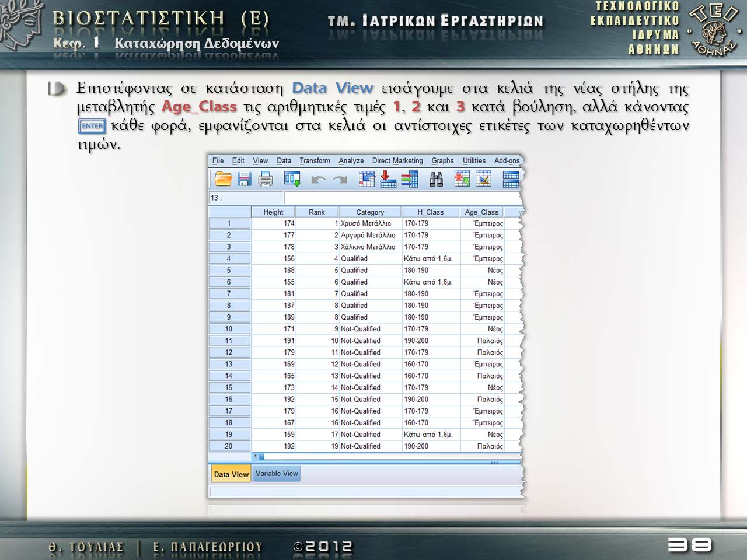
Task: Undo the last action arrow icon
Action: click(318, 180)
